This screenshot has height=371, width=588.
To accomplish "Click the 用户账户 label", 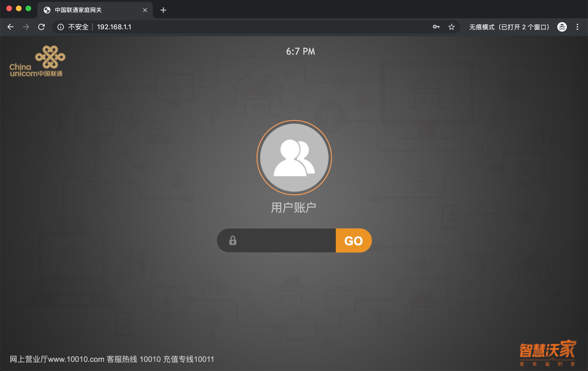I will point(294,208).
